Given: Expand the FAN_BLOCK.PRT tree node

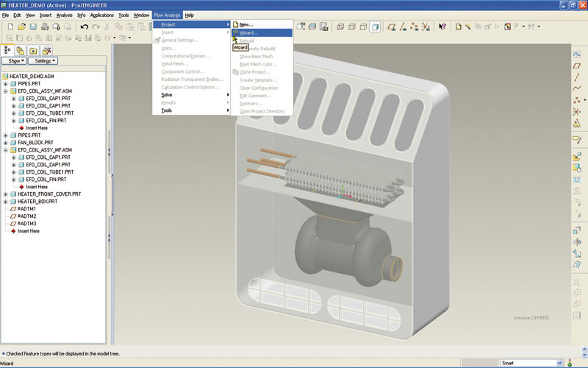Looking at the screenshot, I should (x=5, y=143).
